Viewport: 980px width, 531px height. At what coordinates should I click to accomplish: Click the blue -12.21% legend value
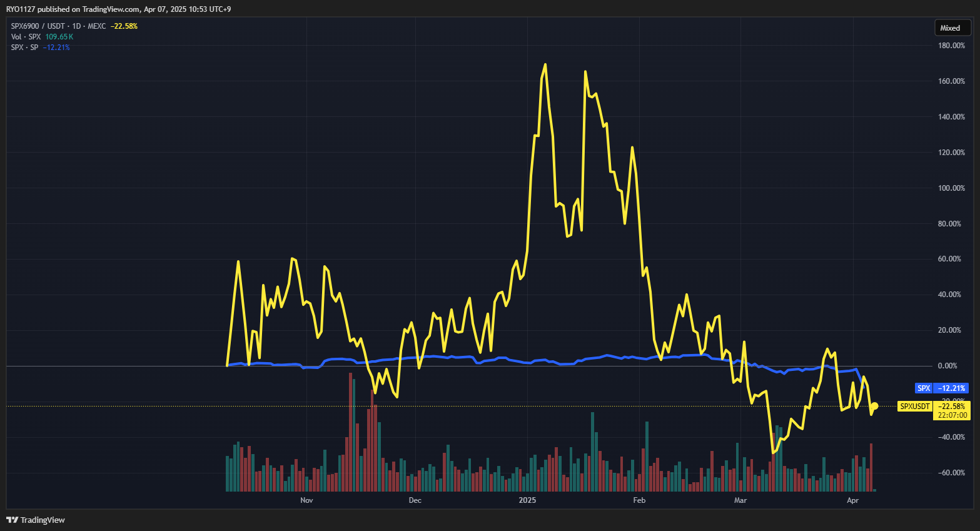(x=56, y=48)
